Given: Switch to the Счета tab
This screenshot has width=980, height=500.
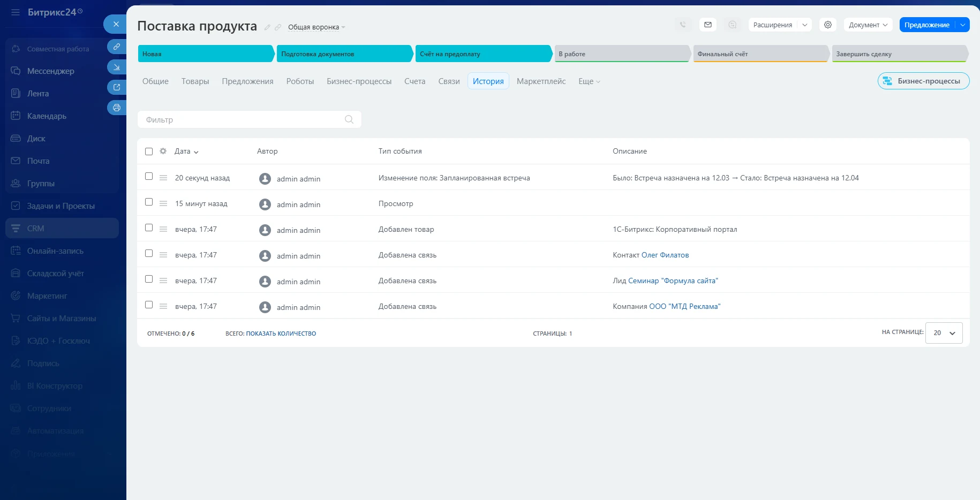Looking at the screenshot, I should (414, 81).
